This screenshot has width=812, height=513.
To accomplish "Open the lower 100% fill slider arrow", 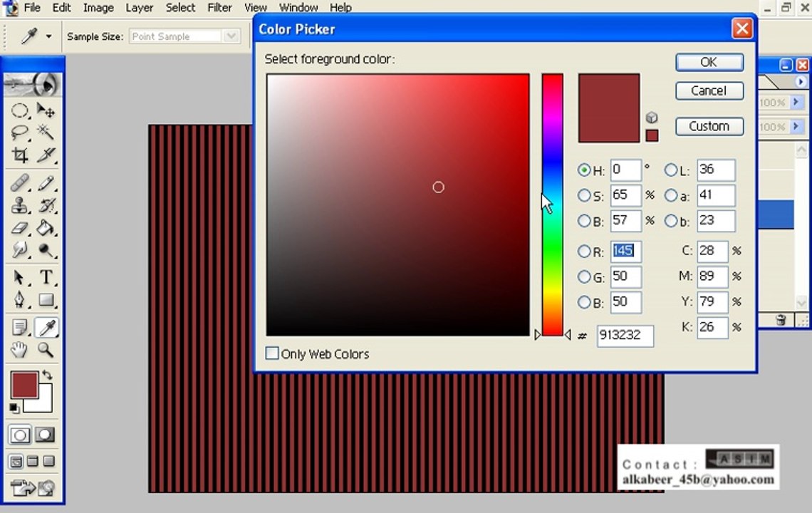I will click(796, 126).
